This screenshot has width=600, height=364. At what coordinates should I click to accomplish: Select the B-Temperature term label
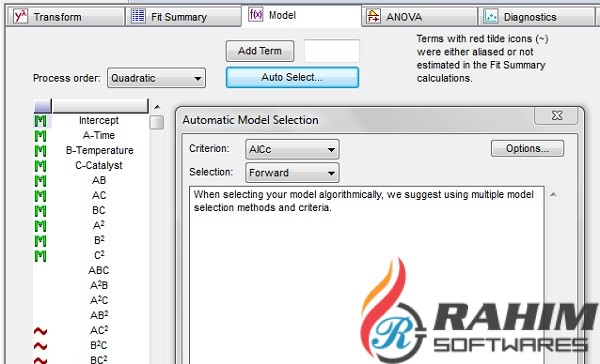99,150
